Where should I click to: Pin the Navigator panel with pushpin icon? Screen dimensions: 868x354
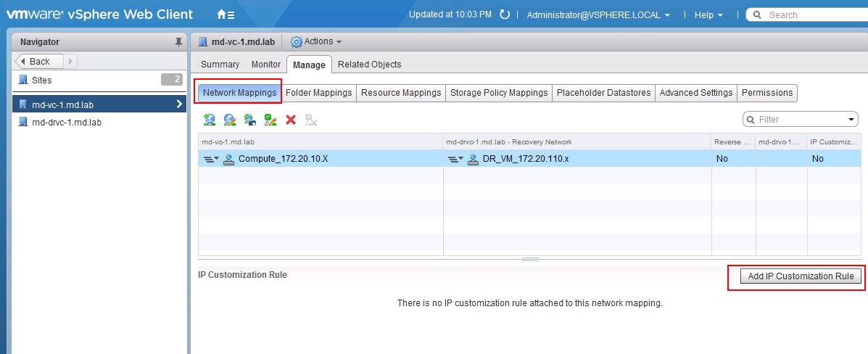178,42
